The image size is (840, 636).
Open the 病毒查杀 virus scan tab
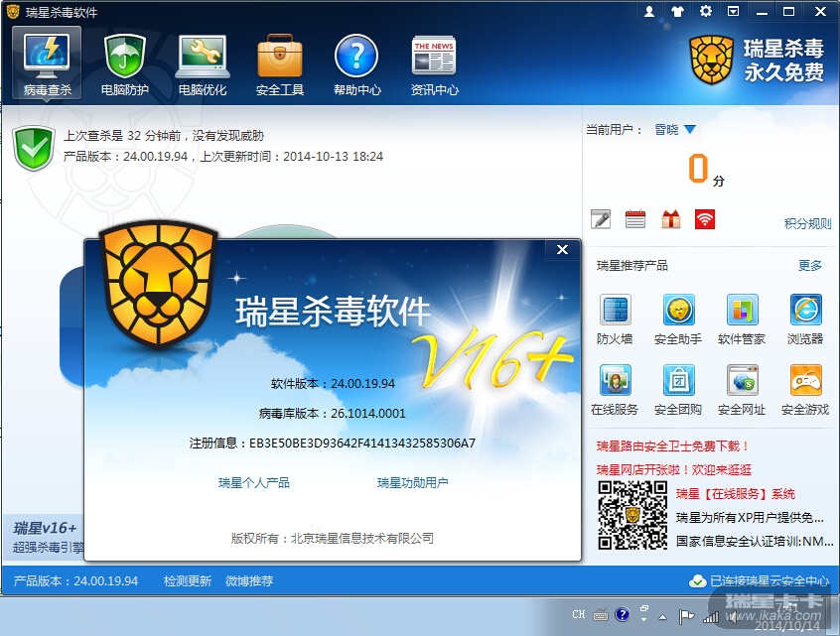click(47, 64)
